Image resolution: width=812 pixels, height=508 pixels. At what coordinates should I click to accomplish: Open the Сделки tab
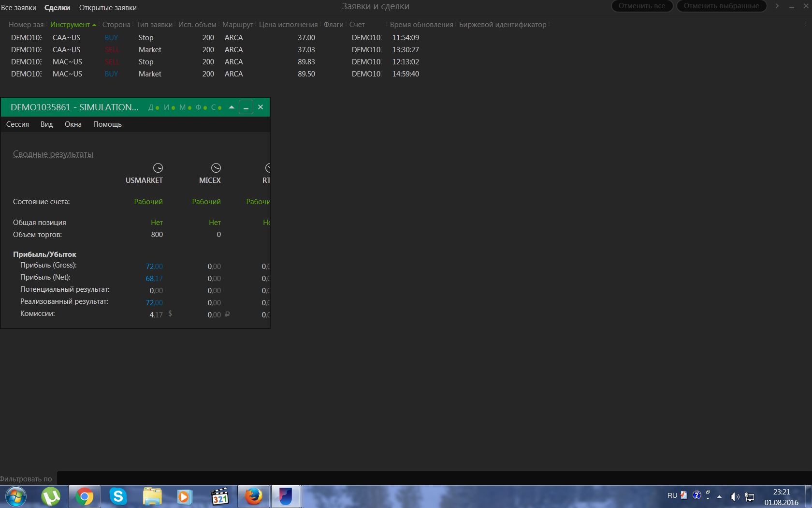[x=57, y=8]
